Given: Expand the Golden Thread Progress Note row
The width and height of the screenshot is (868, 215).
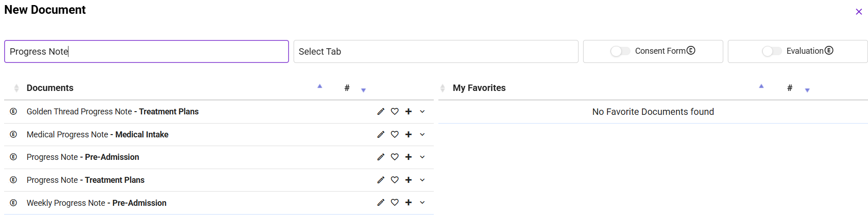Looking at the screenshot, I should pyautogui.click(x=422, y=112).
